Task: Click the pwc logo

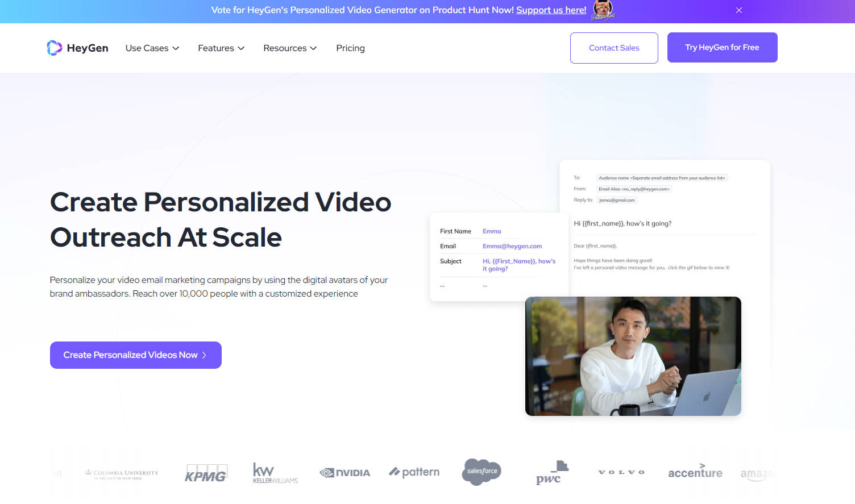Action: 551,472
